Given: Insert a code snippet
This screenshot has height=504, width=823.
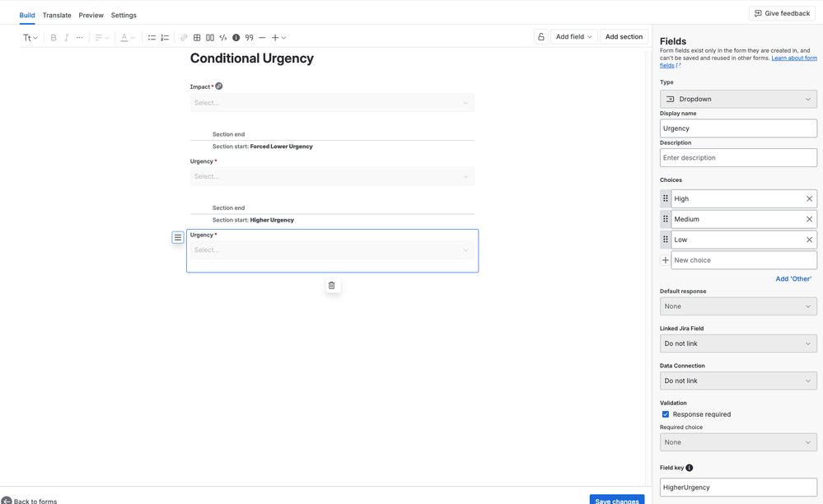Looking at the screenshot, I should tap(223, 38).
